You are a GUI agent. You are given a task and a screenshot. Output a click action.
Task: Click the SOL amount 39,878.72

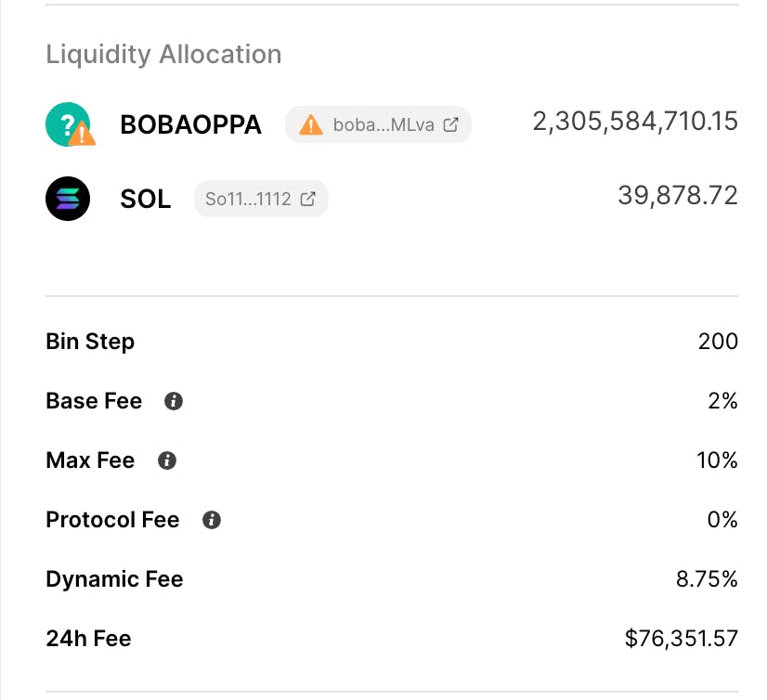678,196
